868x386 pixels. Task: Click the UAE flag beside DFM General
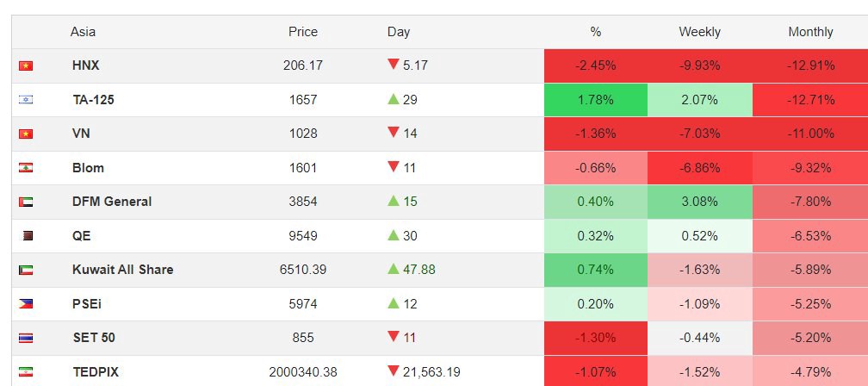[x=26, y=202]
